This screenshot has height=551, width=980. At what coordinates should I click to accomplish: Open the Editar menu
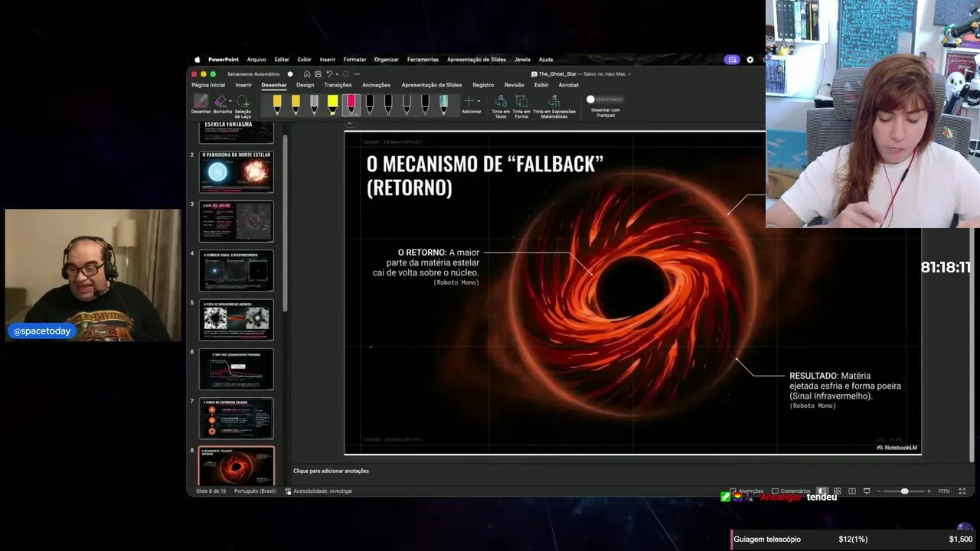[x=282, y=59]
